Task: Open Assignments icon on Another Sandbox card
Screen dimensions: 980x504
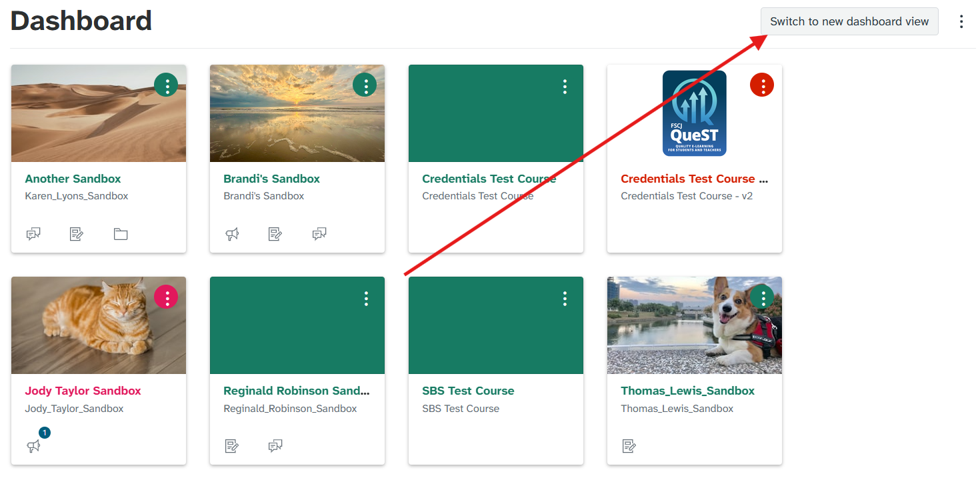Action: coord(77,234)
